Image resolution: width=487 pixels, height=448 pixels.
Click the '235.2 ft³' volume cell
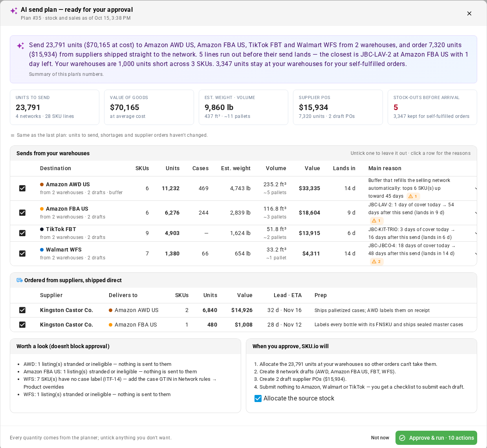275,184
